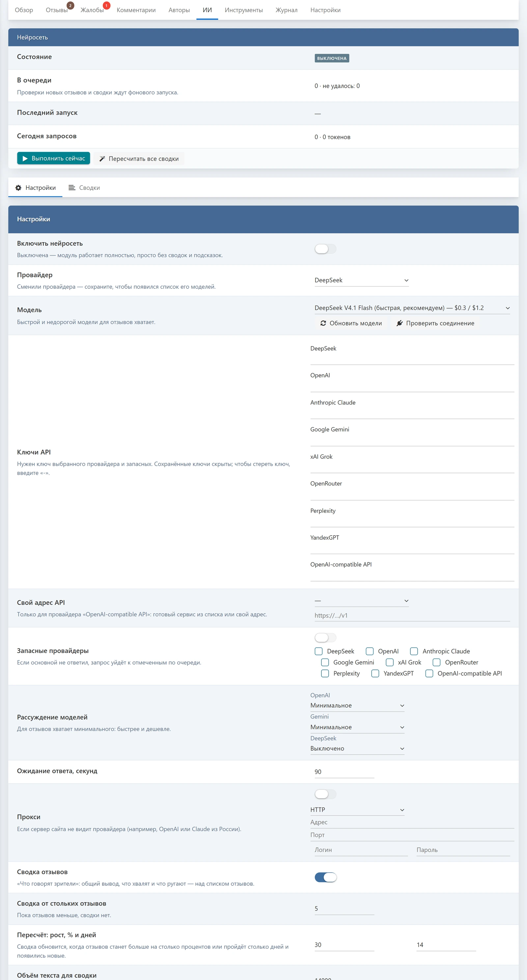
Task: Click the lines icon on Сводки sub-tab
Action: (72, 188)
